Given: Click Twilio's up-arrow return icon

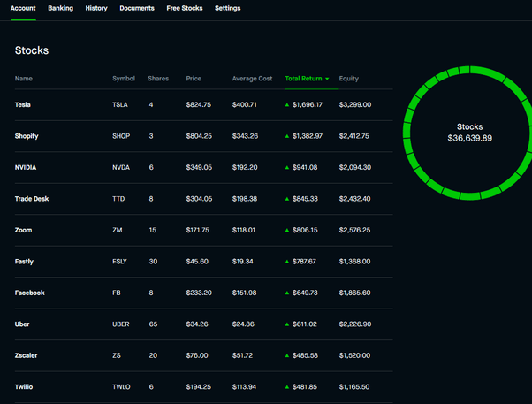Looking at the screenshot, I should (x=287, y=387).
